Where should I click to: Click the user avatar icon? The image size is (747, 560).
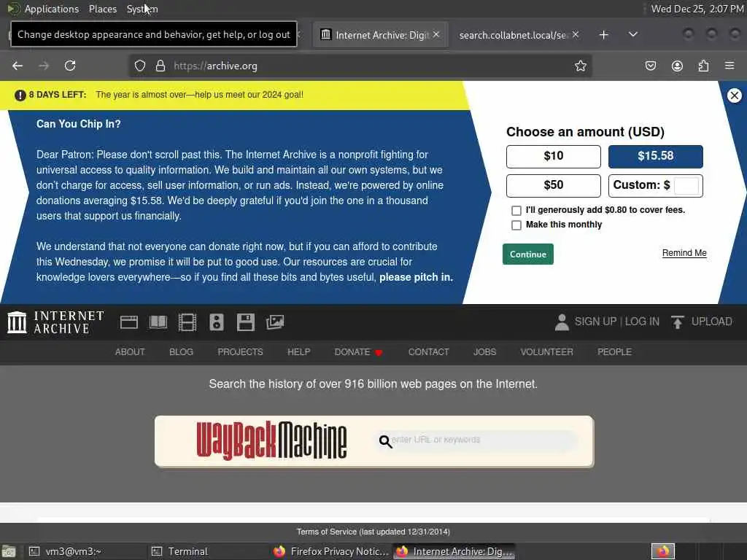tap(562, 322)
